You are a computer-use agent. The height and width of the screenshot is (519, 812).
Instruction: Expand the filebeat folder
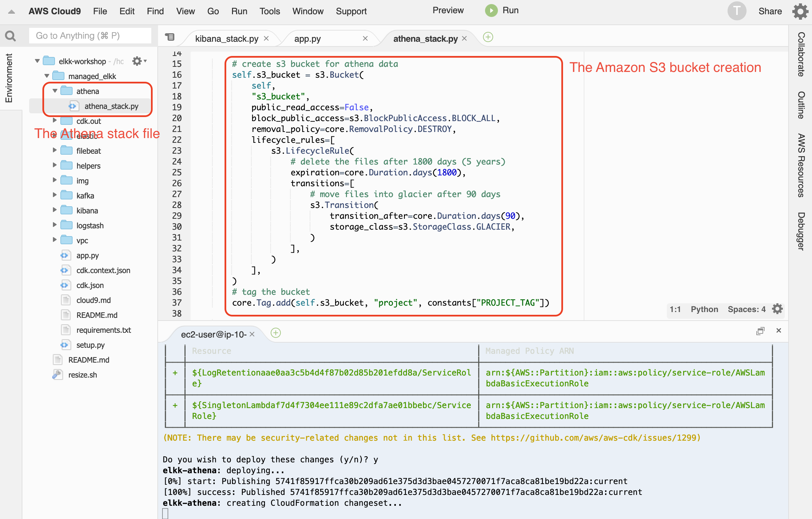click(x=55, y=150)
